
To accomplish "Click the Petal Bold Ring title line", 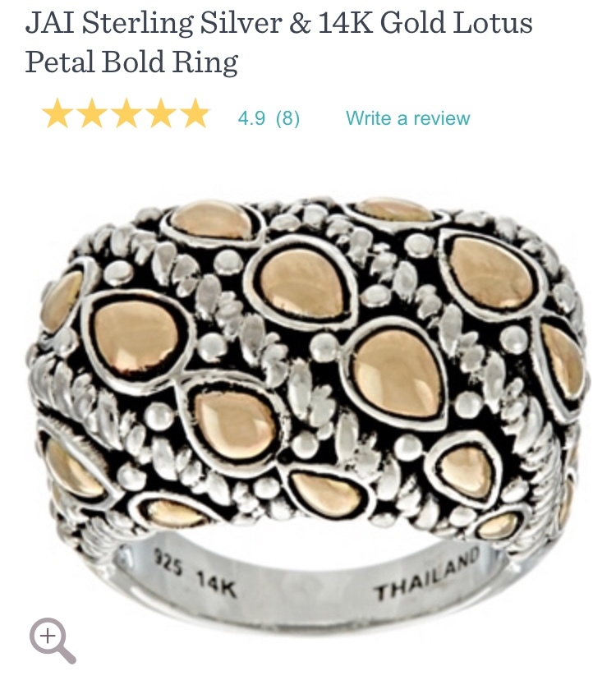I will 132,62.
